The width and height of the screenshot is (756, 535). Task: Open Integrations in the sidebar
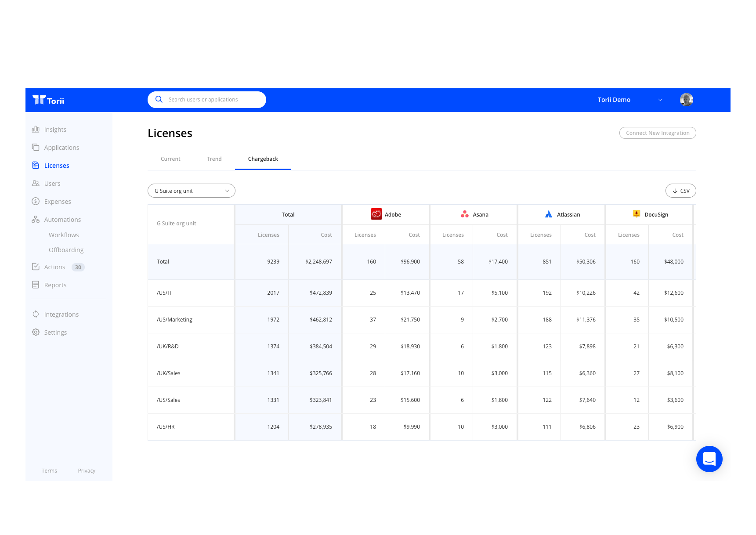tap(61, 314)
